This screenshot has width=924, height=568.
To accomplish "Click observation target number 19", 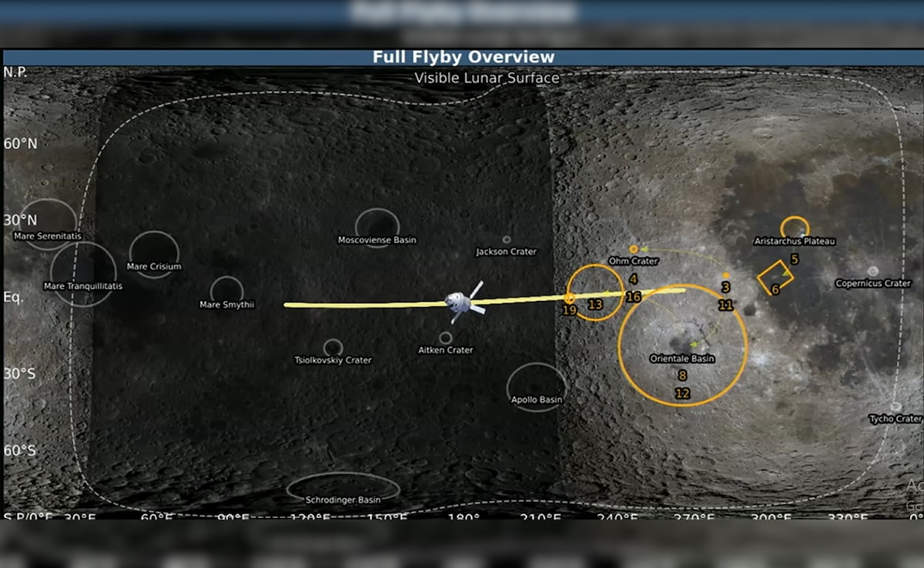I will pyautogui.click(x=569, y=310).
